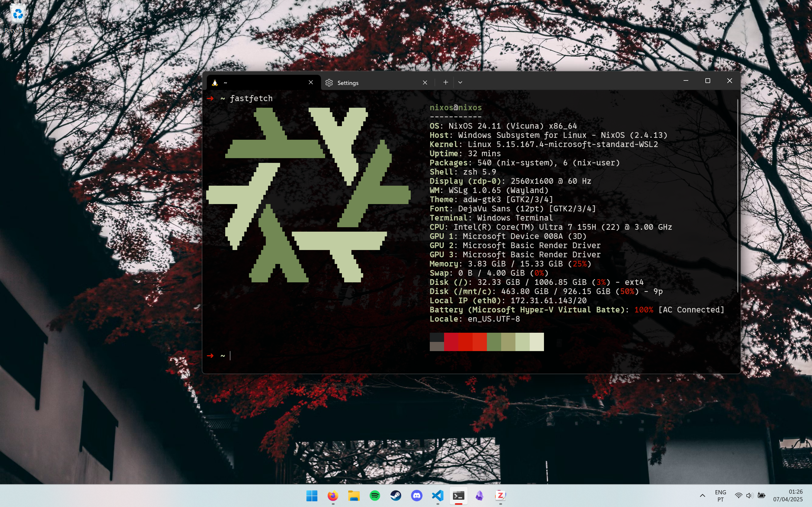Expand the new tab profile dropdown

[460, 82]
